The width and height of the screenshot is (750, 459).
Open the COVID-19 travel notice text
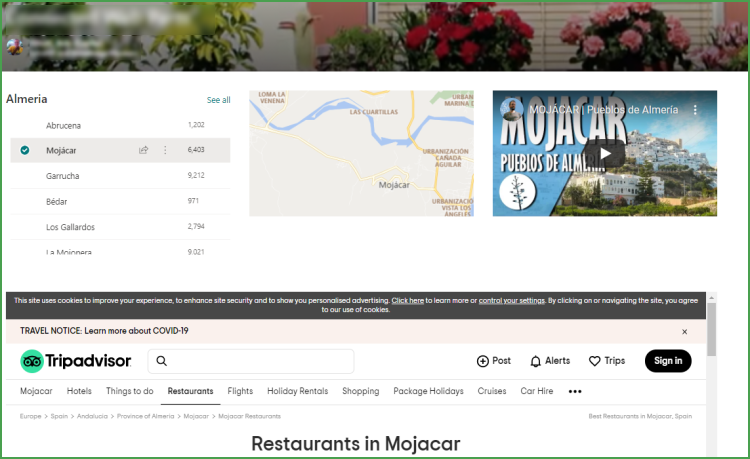coord(104,331)
